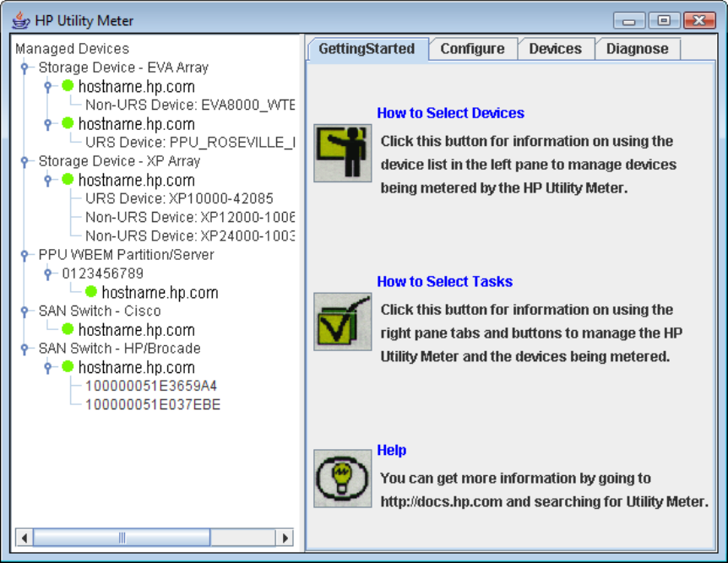Select 'URS Device: XP10000-42085' row
728x563 pixels.
[179, 198]
